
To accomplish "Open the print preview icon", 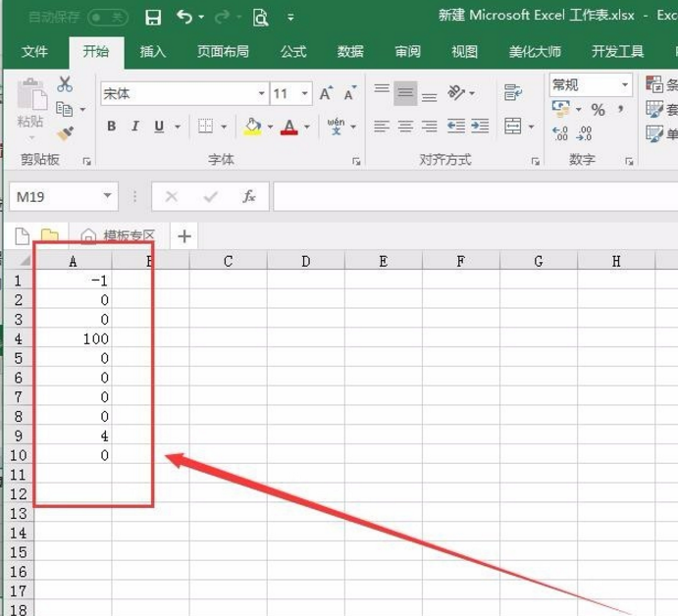I will click(x=260, y=18).
